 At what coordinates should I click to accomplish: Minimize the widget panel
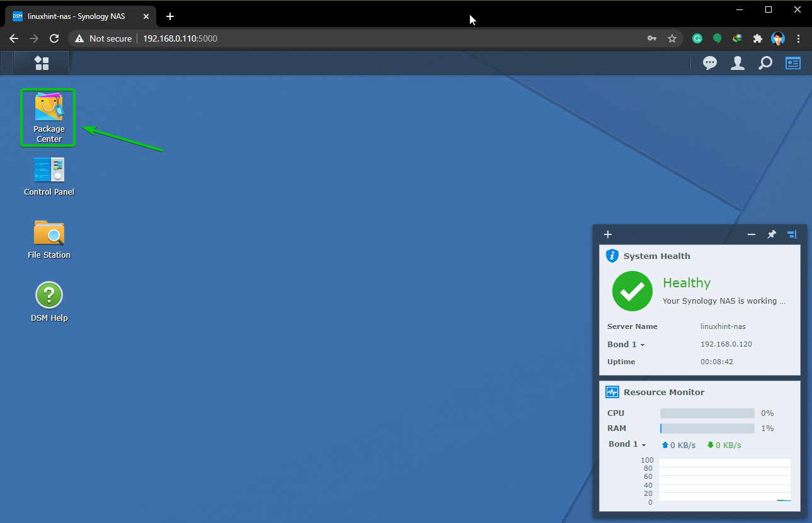[752, 234]
